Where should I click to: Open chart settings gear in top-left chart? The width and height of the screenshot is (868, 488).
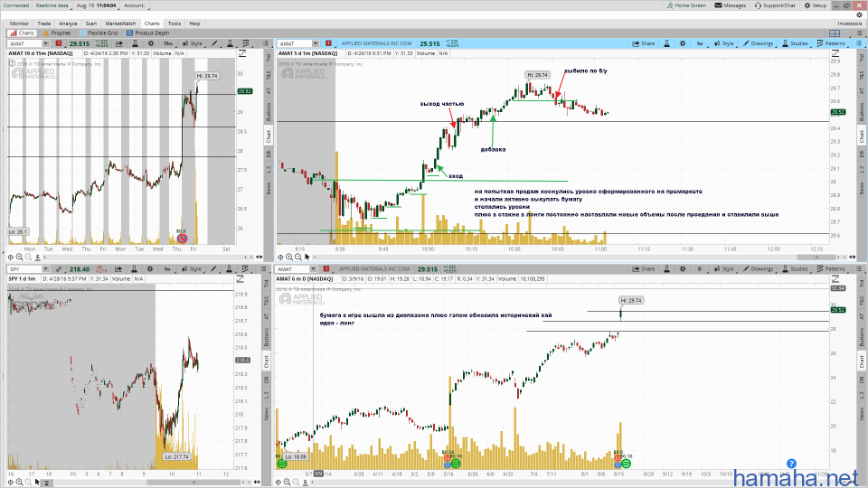click(x=151, y=43)
